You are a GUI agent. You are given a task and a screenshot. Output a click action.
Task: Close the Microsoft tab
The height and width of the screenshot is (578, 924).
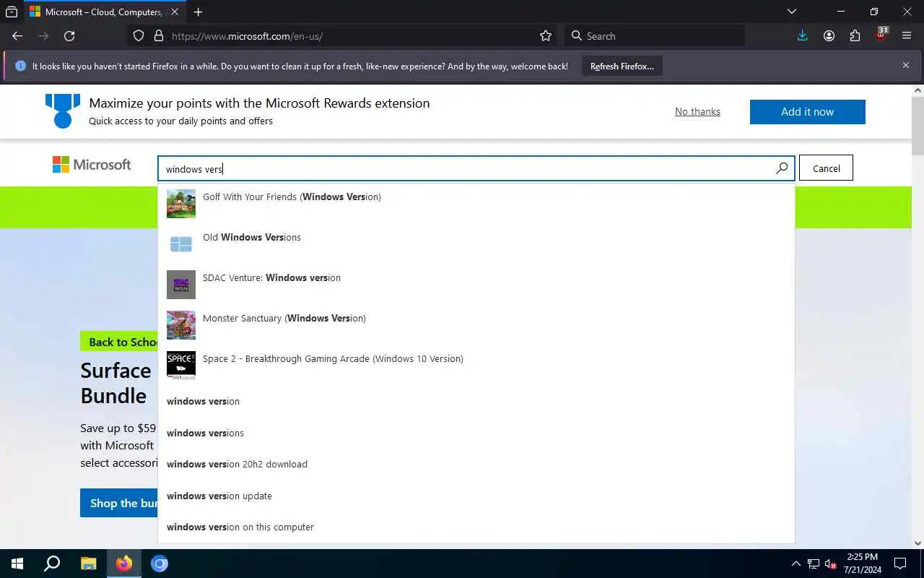pyautogui.click(x=174, y=12)
